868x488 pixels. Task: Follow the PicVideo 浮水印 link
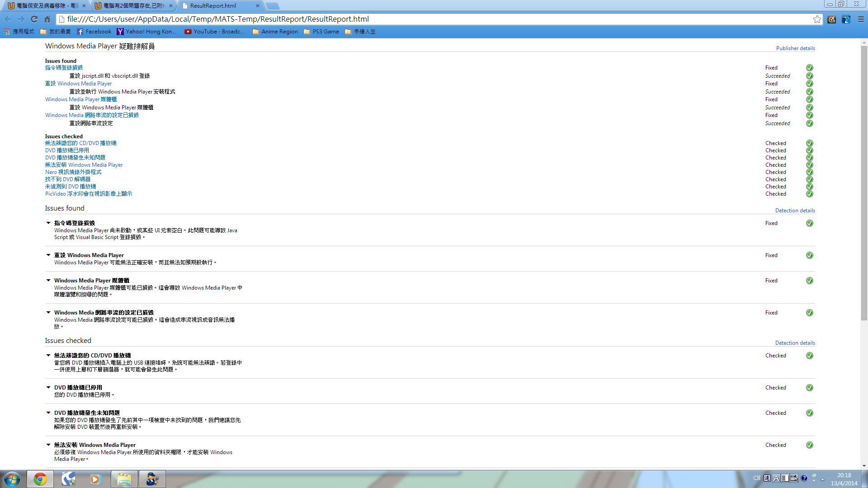tap(89, 194)
